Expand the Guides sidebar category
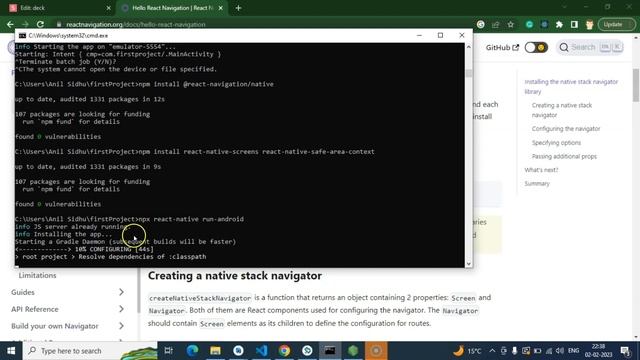This screenshot has height=360, width=640. [x=121, y=292]
